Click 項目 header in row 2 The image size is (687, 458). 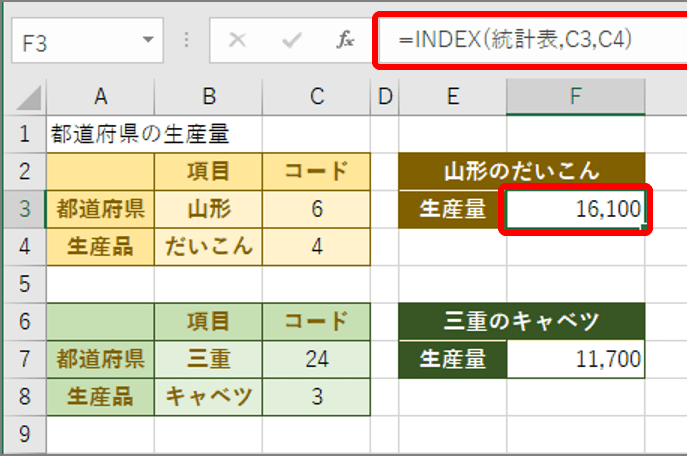[209, 171]
